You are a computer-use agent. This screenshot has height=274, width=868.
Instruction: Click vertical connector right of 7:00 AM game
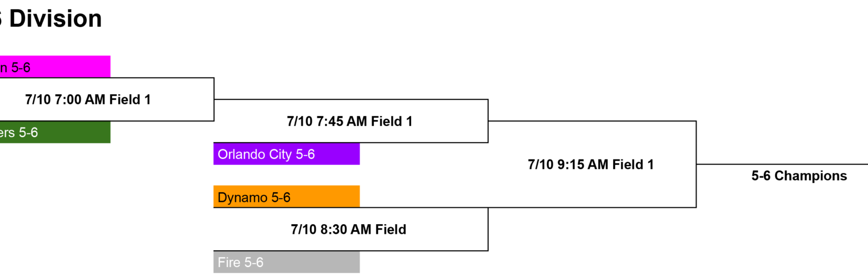point(214,99)
